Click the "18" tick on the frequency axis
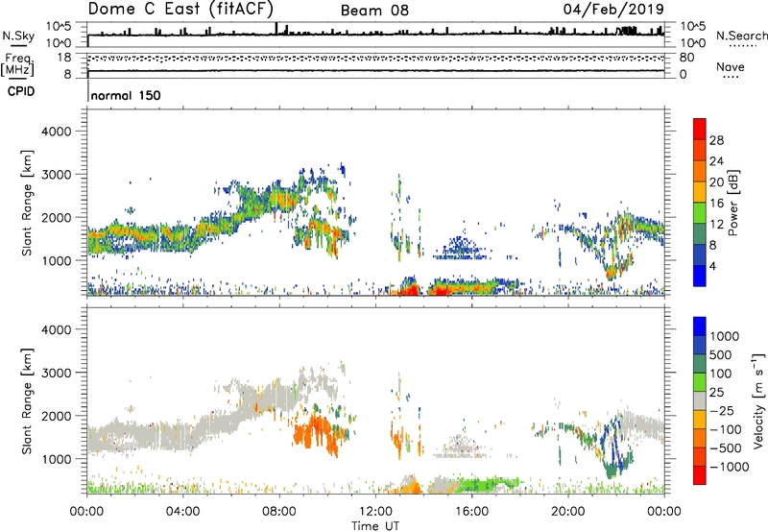 pos(64,58)
